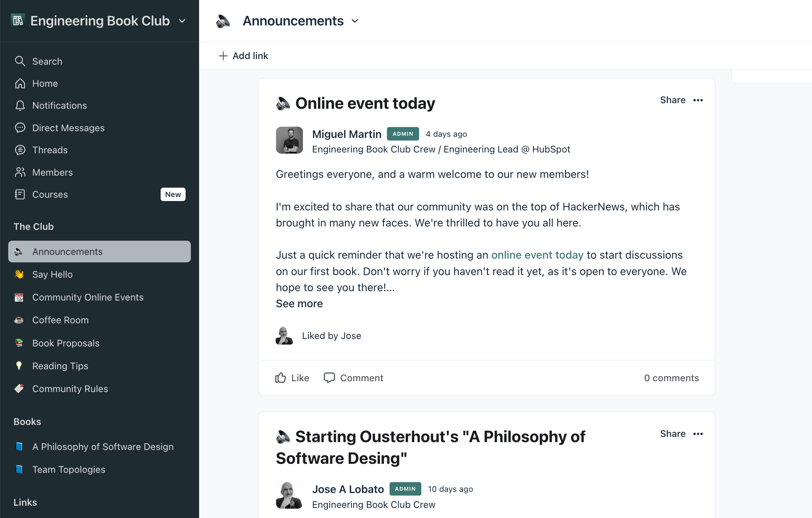Screen dimensions: 812x518
Task: Expand post with See more
Action: tap(299, 303)
